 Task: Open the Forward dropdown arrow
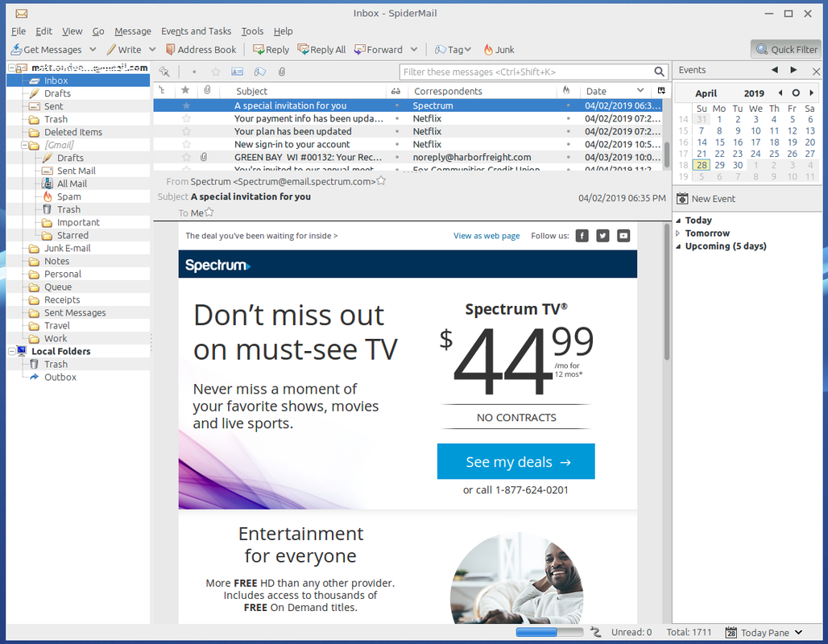414,50
